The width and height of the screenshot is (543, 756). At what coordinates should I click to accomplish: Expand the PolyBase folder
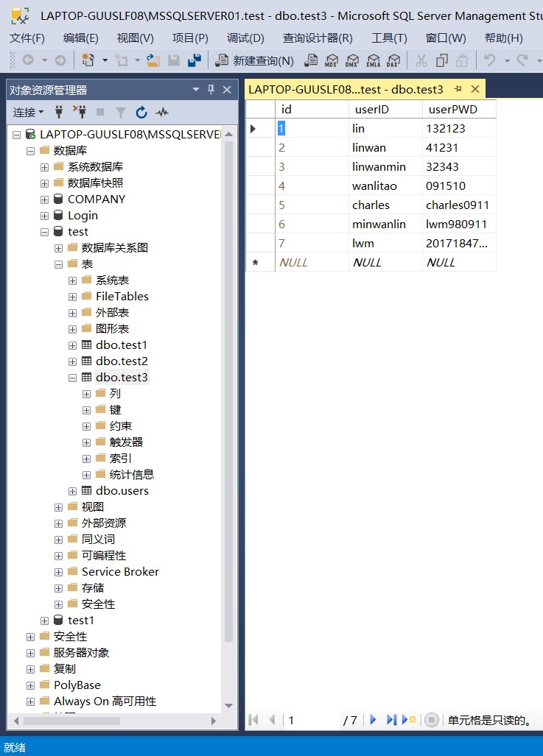[x=30, y=685]
